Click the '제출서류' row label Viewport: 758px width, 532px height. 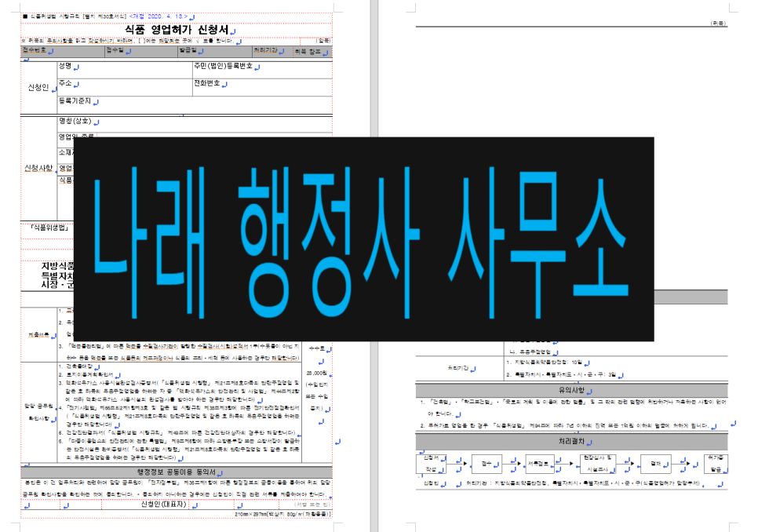pyautogui.click(x=38, y=334)
